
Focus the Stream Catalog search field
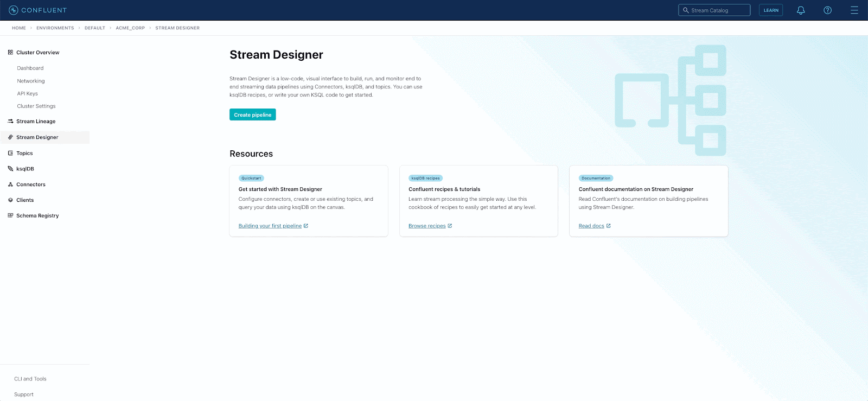(x=714, y=10)
